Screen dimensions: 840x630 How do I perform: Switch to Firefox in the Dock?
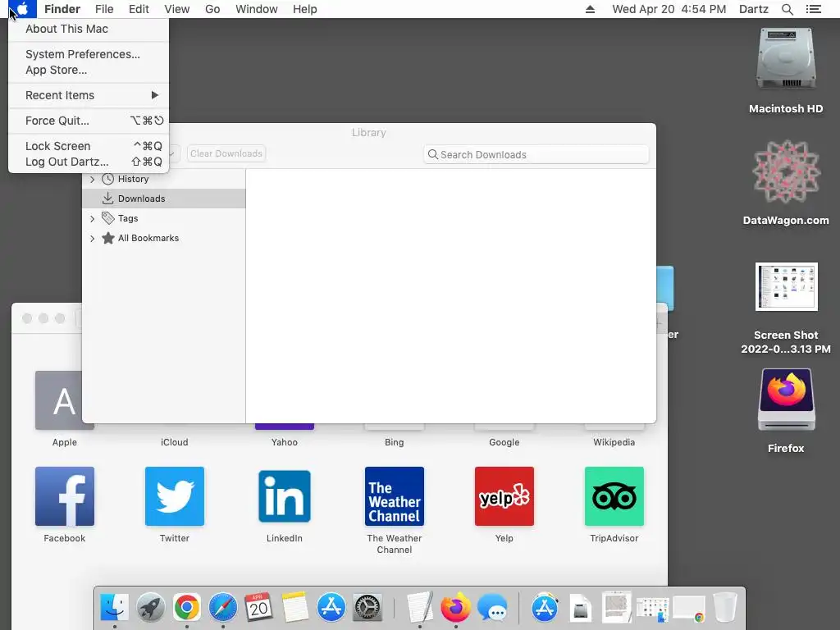click(456, 608)
